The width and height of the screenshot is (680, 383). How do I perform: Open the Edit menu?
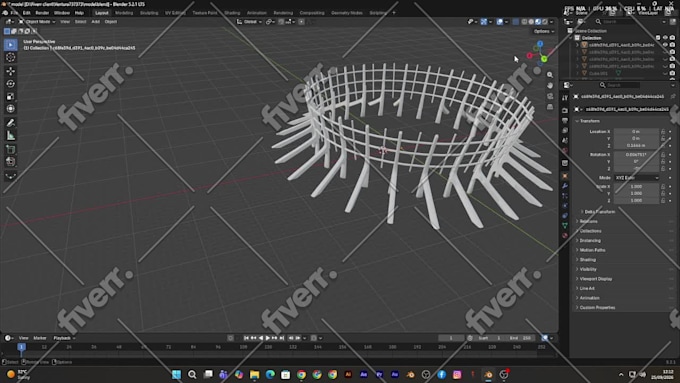pyautogui.click(x=26, y=13)
